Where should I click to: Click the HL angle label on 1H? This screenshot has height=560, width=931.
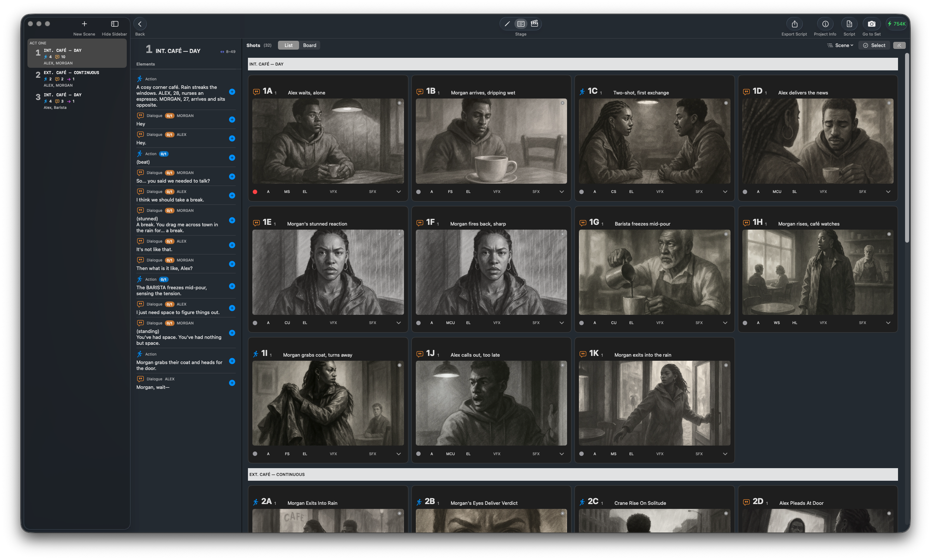tap(795, 323)
